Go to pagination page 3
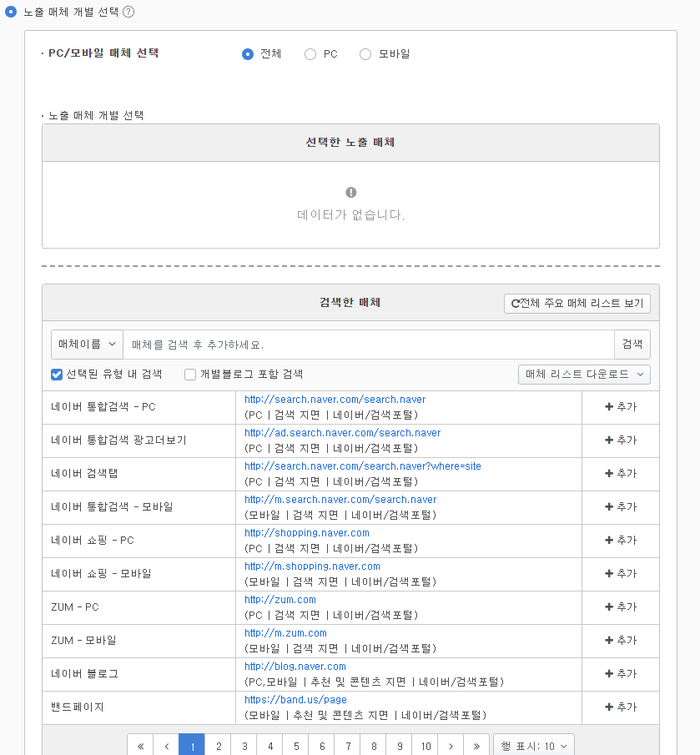Image resolution: width=700 pixels, height=755 pixels. 244,746
